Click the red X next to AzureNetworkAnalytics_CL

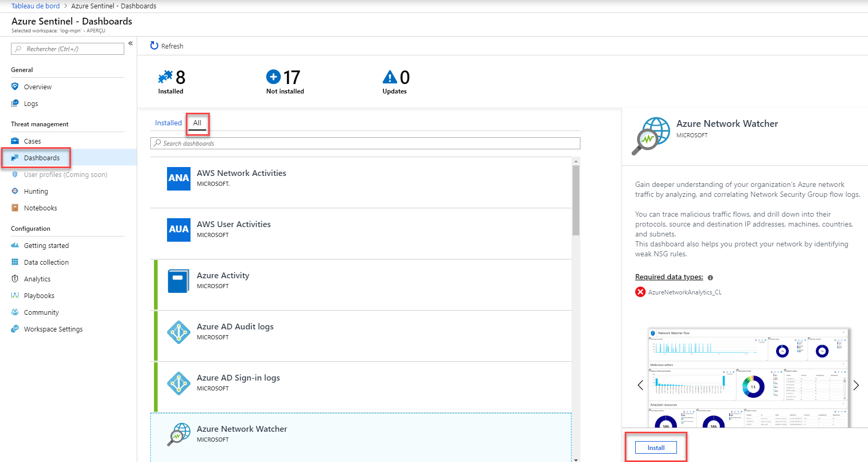click(640, 292)
